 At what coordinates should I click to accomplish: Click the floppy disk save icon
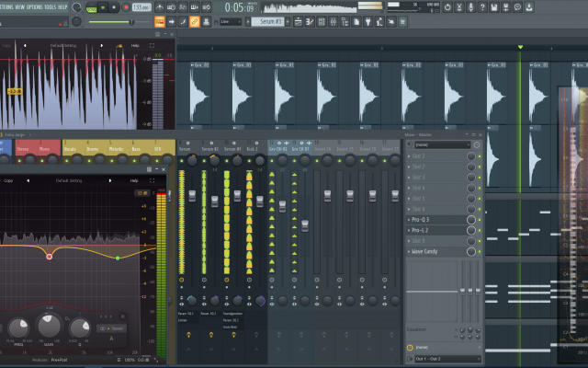point(494,7)
